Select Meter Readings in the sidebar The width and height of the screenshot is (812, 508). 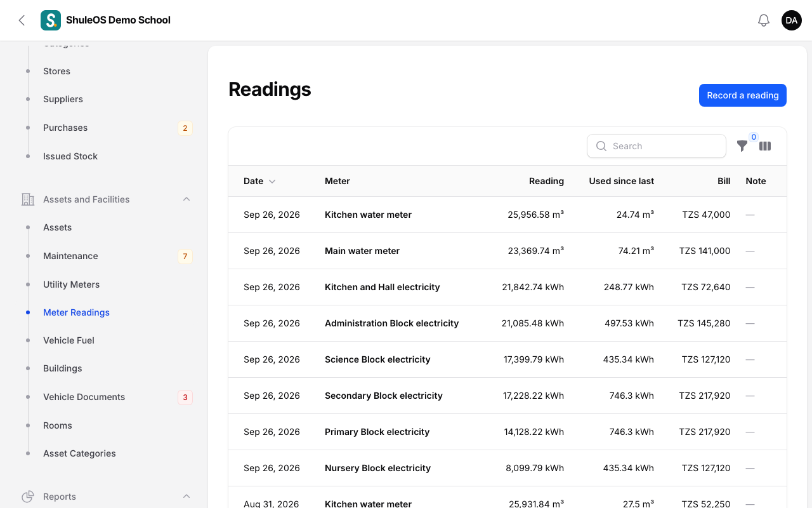pos(76,312)
